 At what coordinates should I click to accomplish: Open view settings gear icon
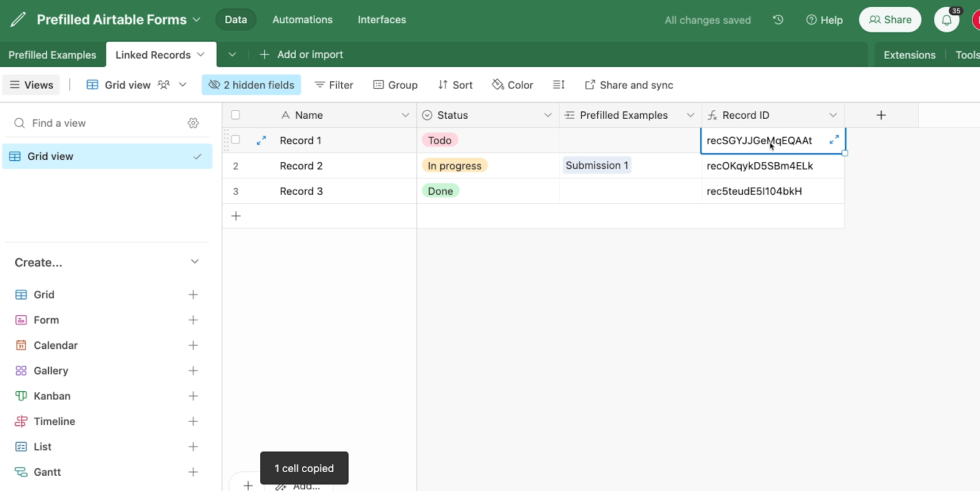(194, 123)
